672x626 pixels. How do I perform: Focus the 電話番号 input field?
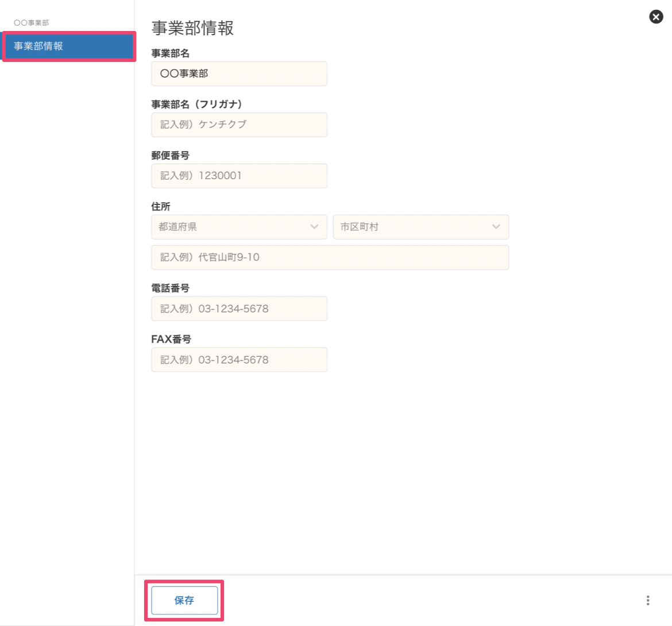tap(239, 308)
